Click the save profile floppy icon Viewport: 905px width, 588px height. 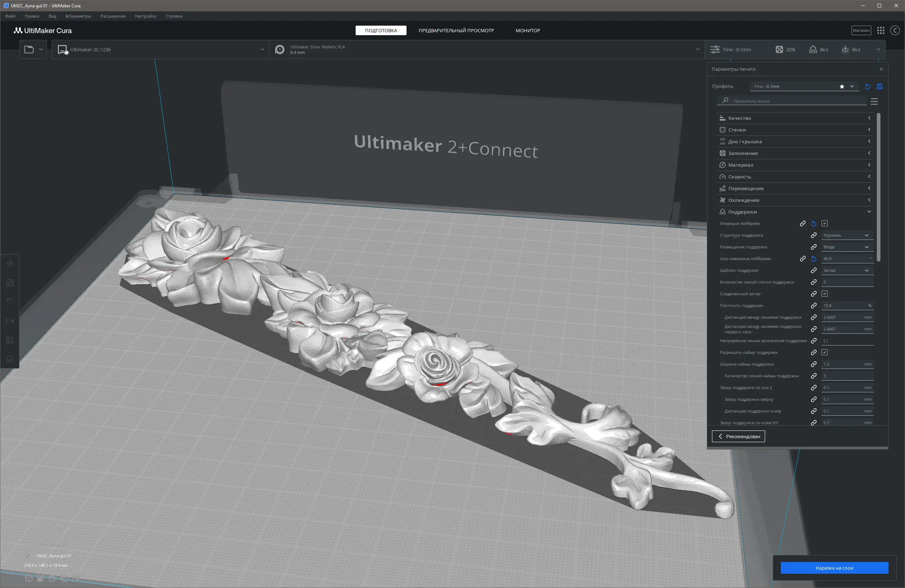879,87
